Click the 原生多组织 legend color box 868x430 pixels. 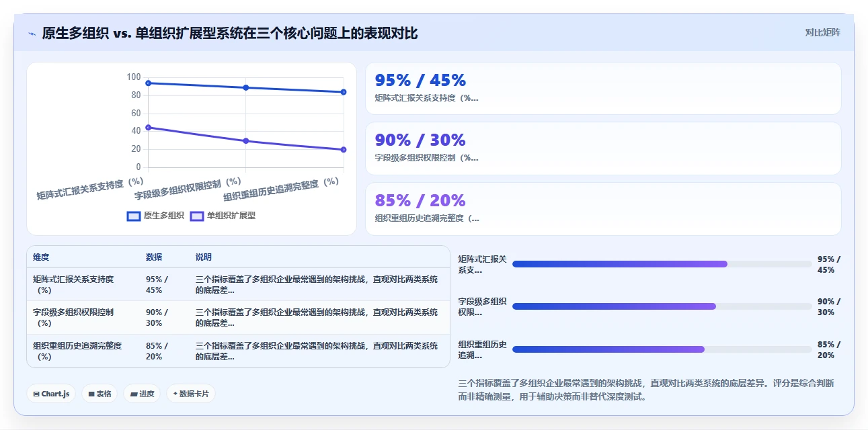134,216
